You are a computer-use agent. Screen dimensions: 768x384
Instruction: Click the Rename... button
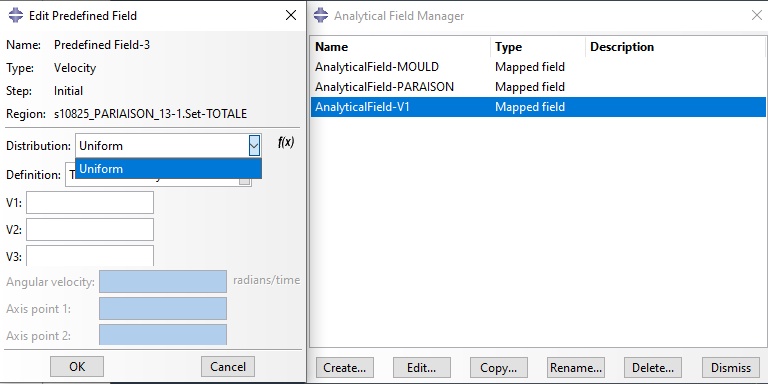[x=576, y=367]
